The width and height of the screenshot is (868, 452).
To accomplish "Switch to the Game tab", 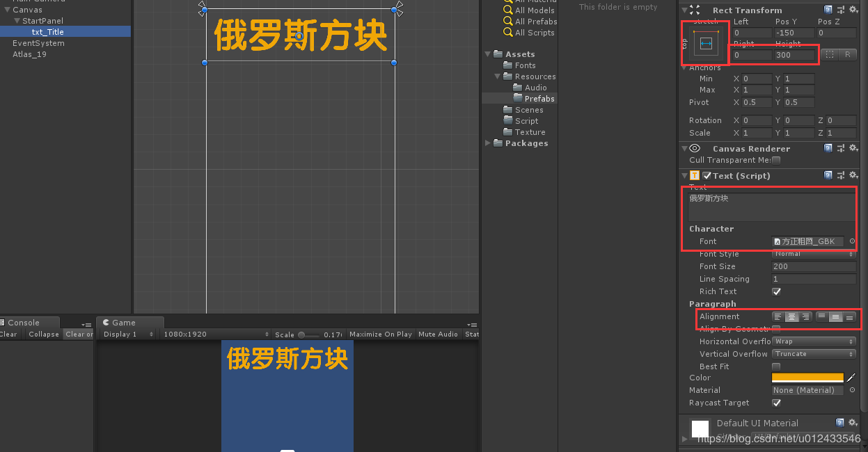I will click(129, 323).
